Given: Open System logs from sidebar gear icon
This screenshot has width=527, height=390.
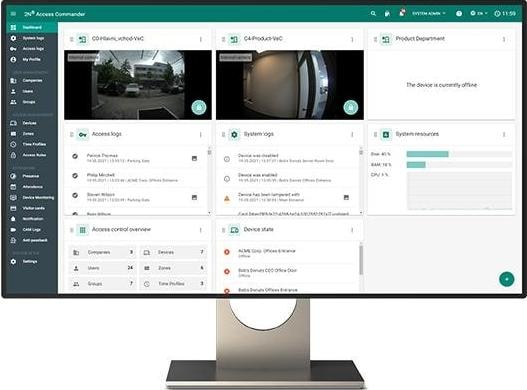Looking at the screenshot, I should pyautogui.click(x=13, y=38).
